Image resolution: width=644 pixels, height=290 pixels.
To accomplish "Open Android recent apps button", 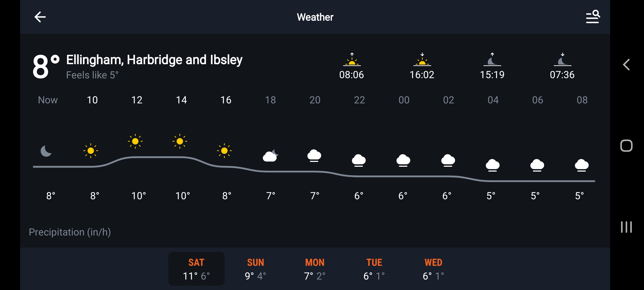I will tap(626, 227).
